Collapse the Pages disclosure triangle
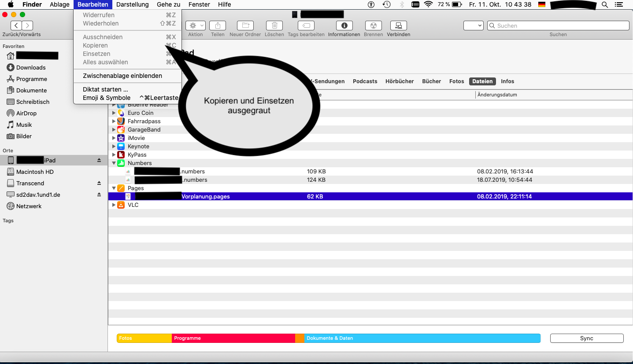The width and height of the screenshot is (633, 364). (114, 188)
